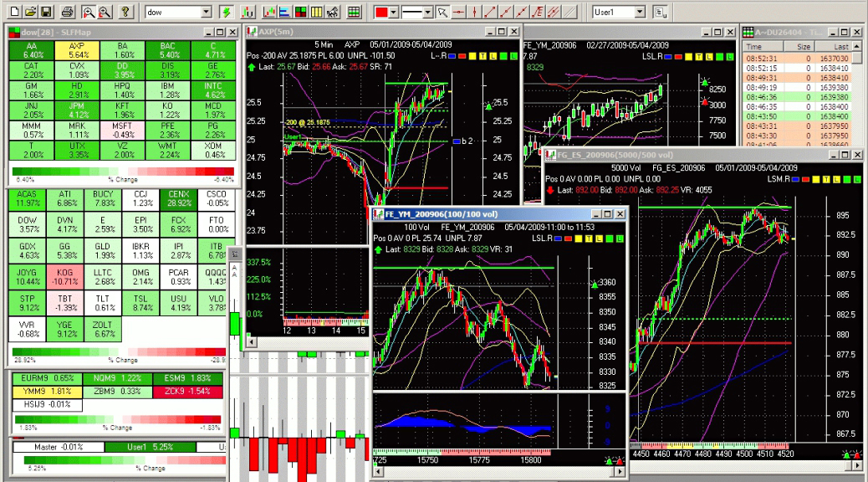This screenshot has width=868, height=482.
Task: Print with the printer toolbar icon
Action: (68, 12)
